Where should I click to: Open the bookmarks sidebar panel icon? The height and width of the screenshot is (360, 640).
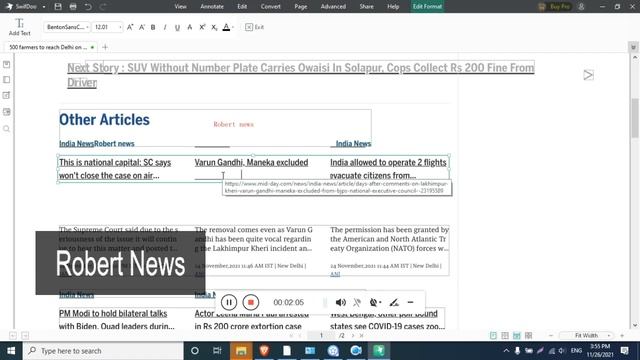pos(7,64)
